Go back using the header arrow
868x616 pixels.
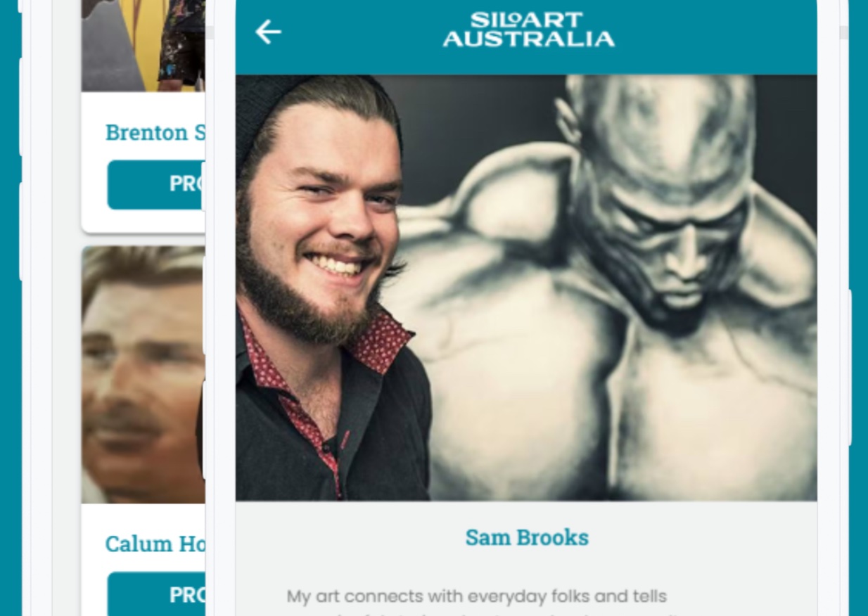268,32
